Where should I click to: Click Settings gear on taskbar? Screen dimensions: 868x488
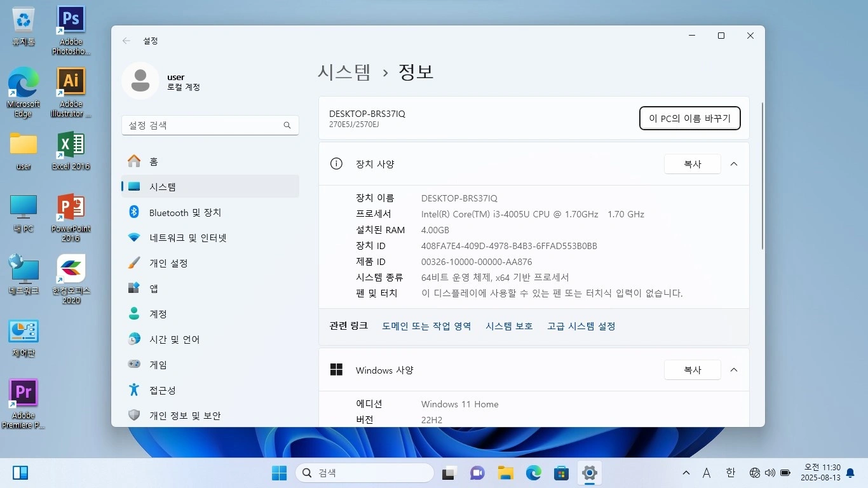pyautogui.click(x=589, y=473)
